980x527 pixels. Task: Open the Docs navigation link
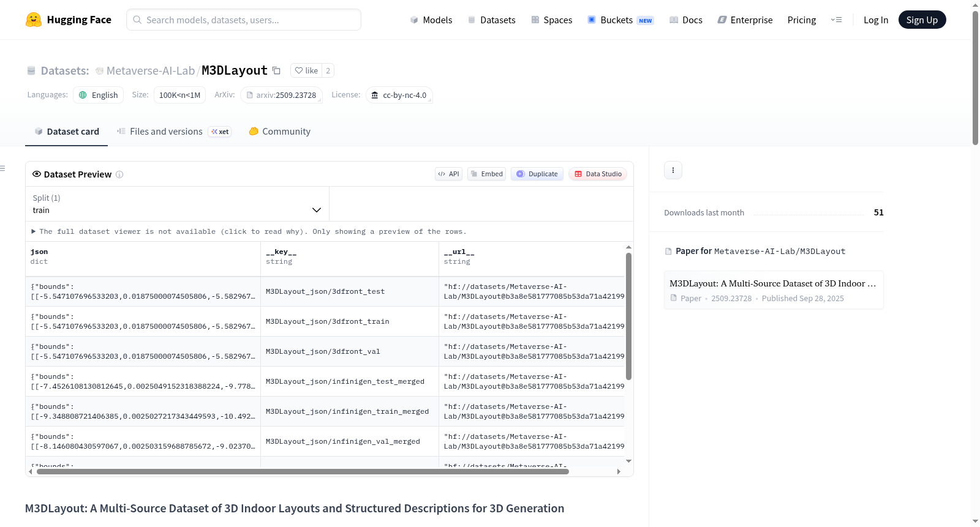(x=685, y=20)
